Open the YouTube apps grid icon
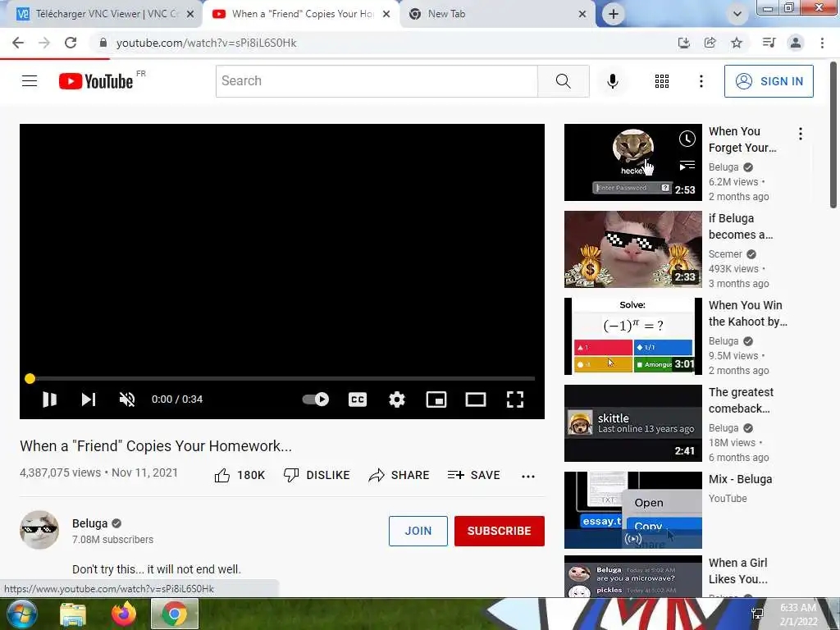The width and height of the screenshot is (840, 630). tap(662, 81)
